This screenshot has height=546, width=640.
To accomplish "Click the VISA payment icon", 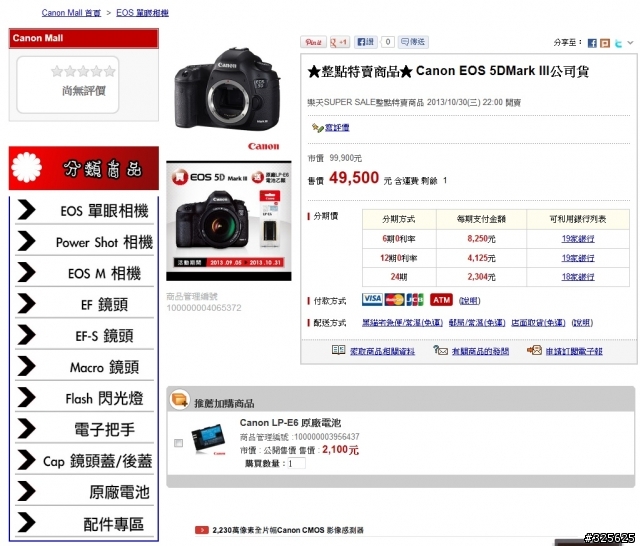I will [372, 300].
